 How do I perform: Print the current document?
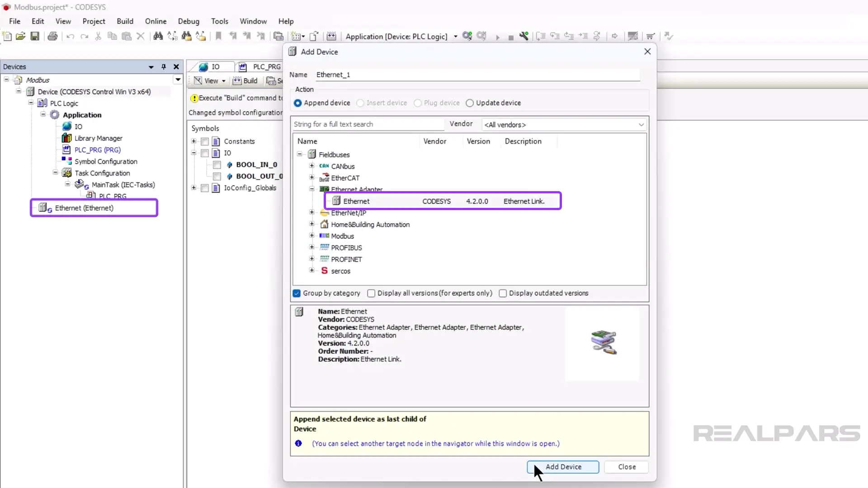tap(52, 36)
